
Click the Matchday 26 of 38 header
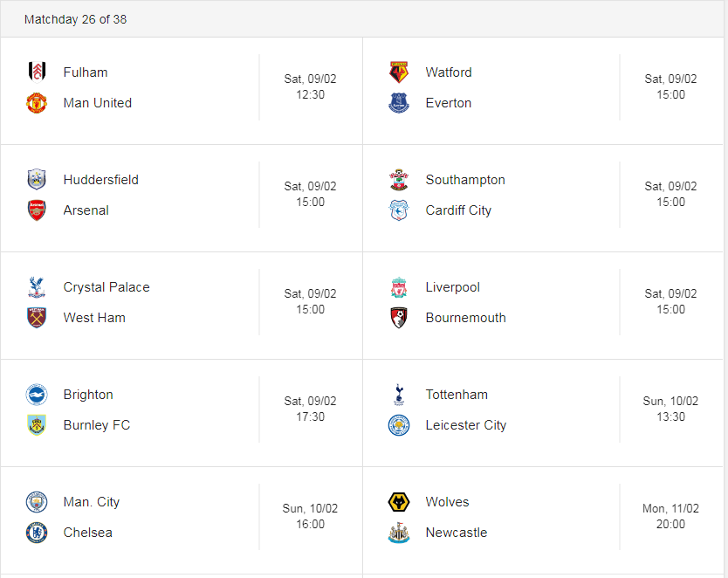click(75, 19)
